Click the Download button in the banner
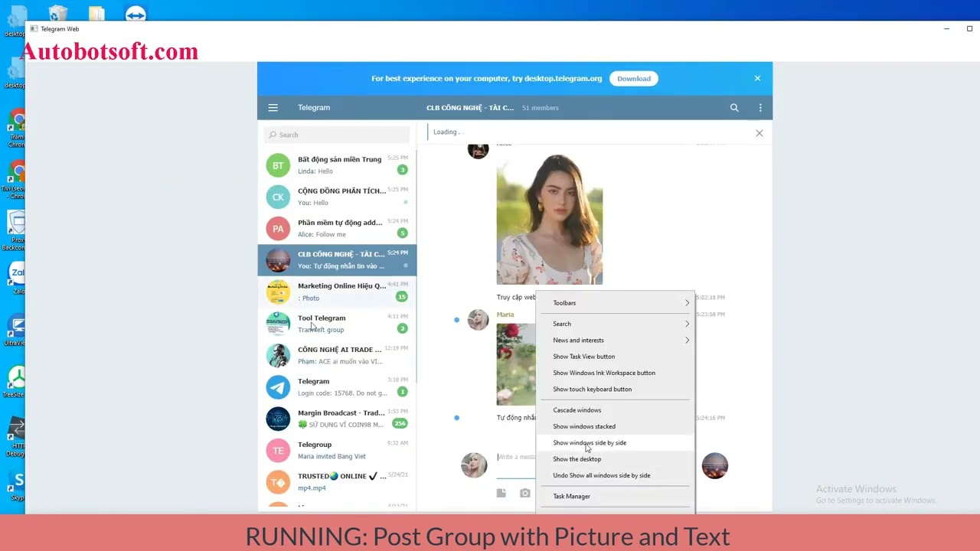Image resolution: width=980 pixels, height=551 pixels. tap(634, 78)
